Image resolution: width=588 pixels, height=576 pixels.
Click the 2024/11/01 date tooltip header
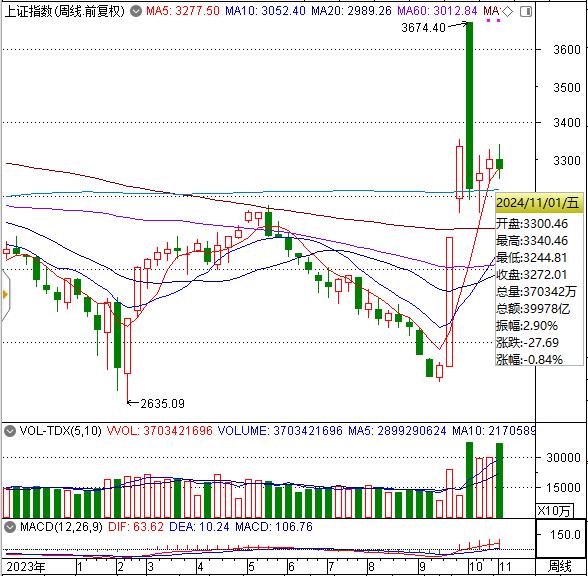pyautogui.click(x=538, y=203)
